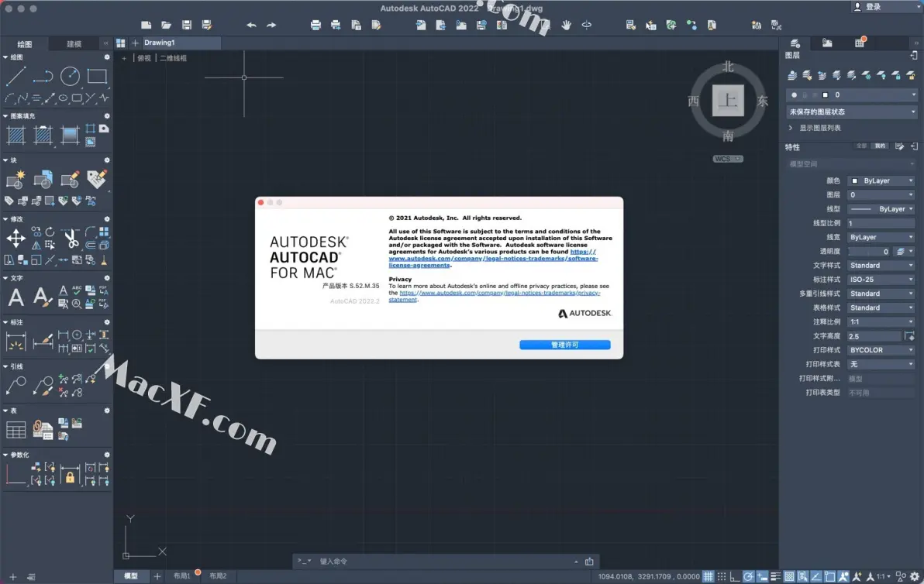Toggle grid display in status bar
The height and width of the screenshot is (584, 924).
[708, 576]
